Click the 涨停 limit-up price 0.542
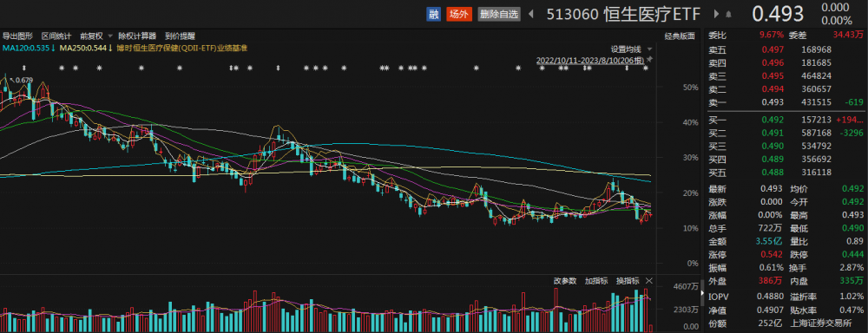 pyautogui.click(x=773, y=255)
